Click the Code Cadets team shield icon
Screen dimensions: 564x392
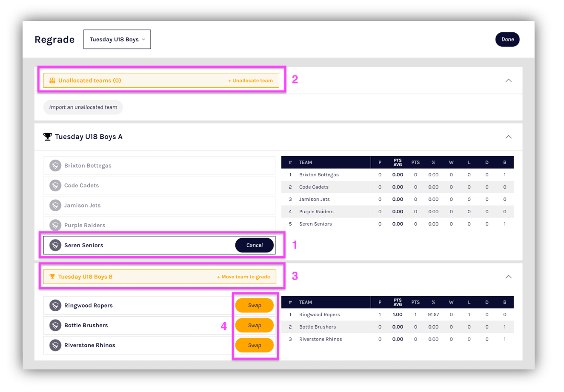click(x=55, y=186)
